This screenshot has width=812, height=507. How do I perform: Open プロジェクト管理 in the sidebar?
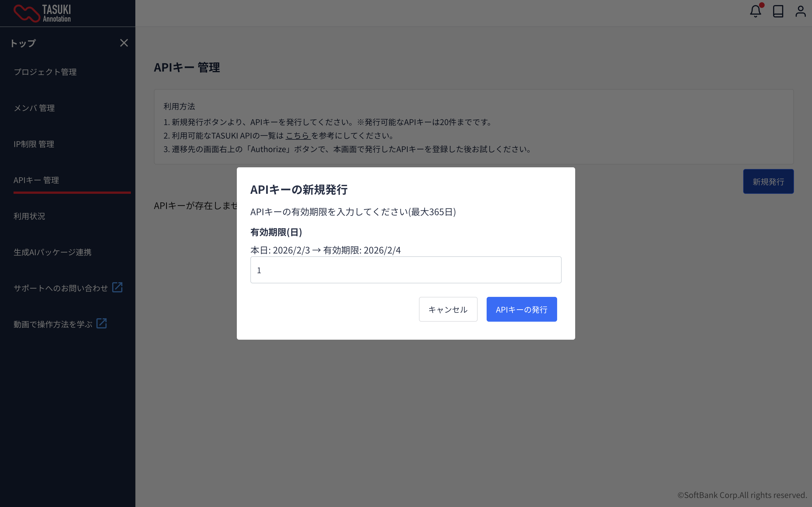tap(45, 72)
